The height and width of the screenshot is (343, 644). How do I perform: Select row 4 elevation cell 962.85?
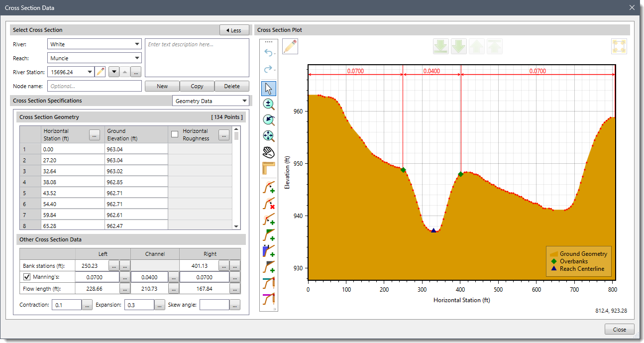click(x=136, y=182)
